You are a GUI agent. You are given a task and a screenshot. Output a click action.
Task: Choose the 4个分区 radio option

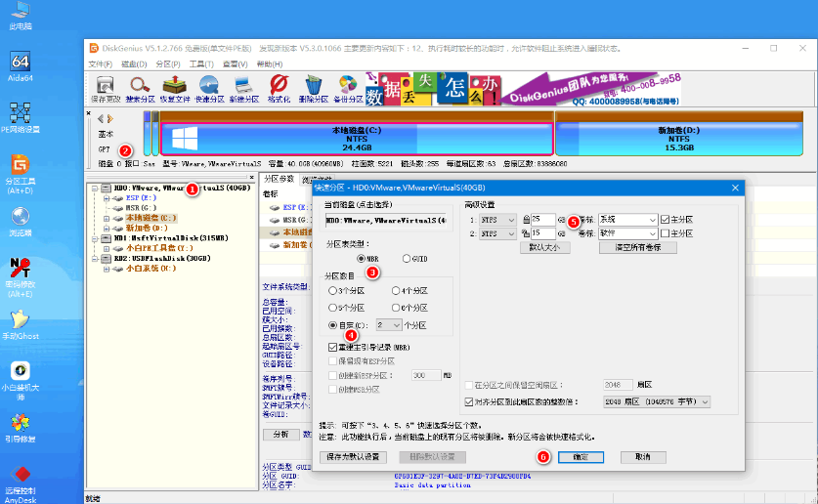click(x=396, y=291)
